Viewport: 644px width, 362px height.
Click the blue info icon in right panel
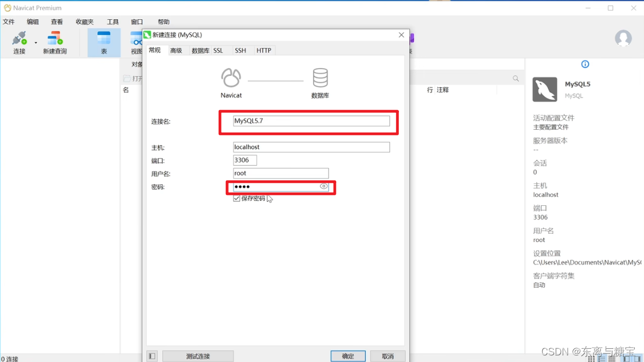[x=585, y=64]
